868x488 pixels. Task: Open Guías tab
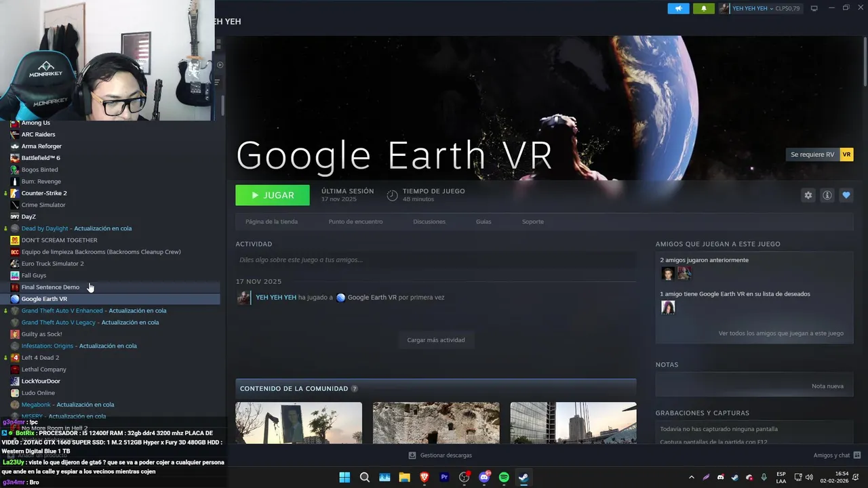pos(484,222)
